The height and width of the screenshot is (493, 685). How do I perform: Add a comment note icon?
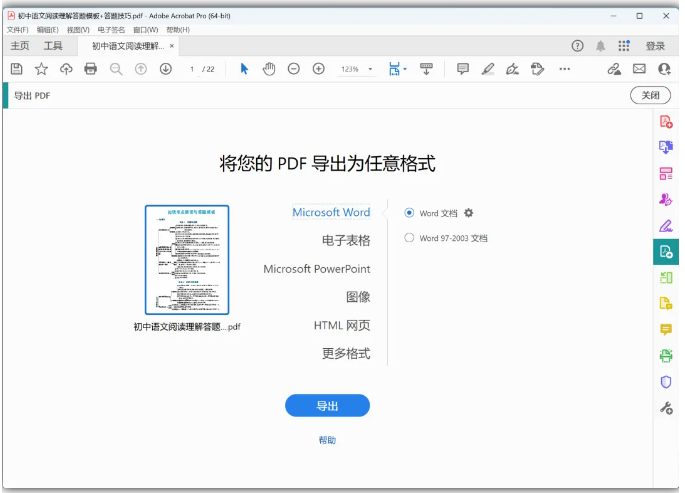pos(463,69)
